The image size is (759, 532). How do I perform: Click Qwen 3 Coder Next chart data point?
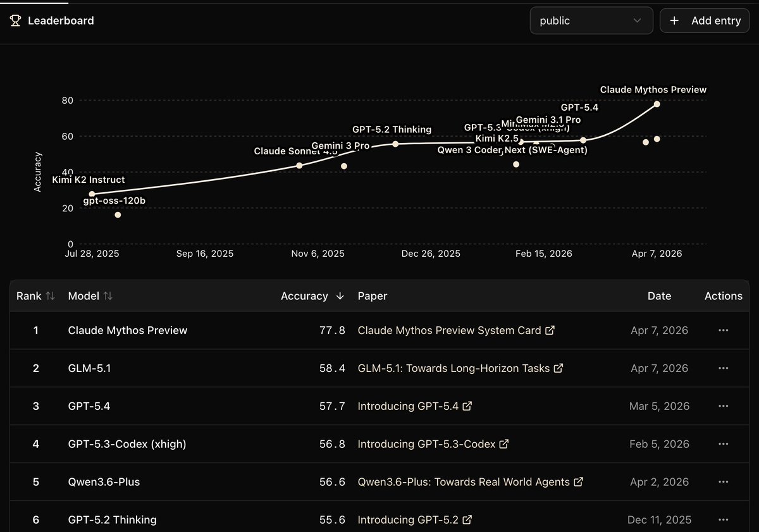pyautogui.click(x=516, y=164)
